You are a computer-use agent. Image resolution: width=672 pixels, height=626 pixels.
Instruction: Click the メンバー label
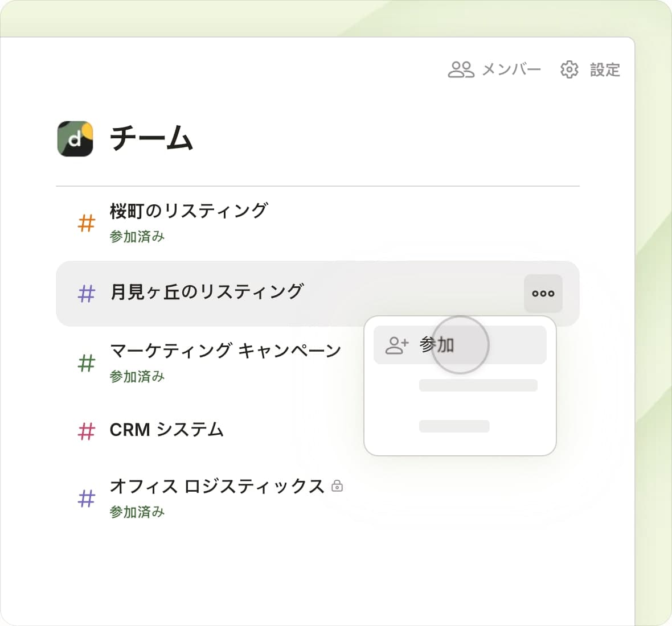click(511, 69)
